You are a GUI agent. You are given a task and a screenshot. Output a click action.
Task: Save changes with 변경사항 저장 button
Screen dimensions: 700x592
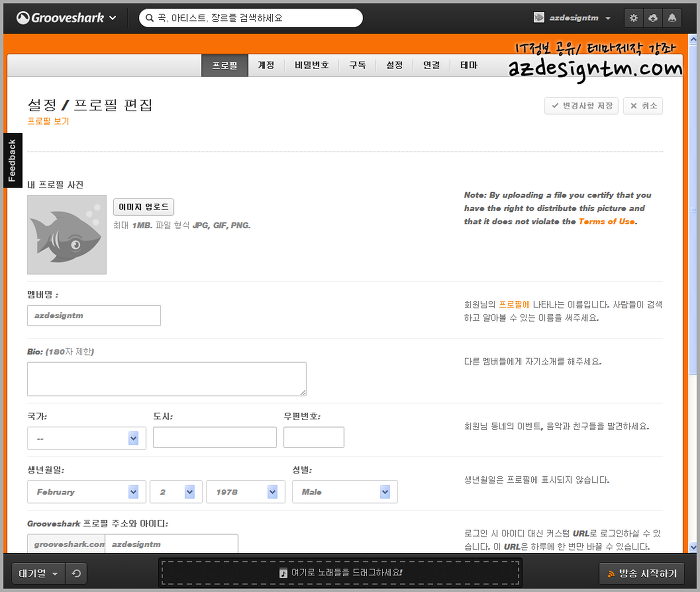tap(581, 106)
